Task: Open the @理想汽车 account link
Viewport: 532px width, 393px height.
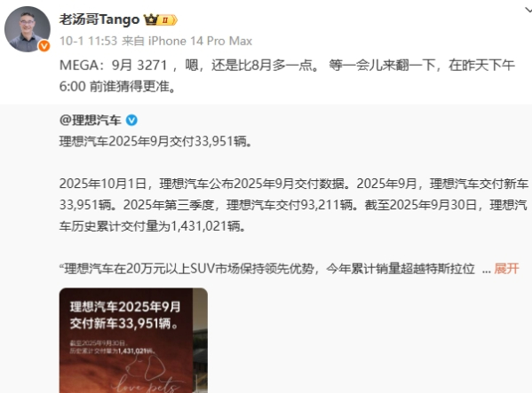Action: pyautogui.click(x=91, y=120)
